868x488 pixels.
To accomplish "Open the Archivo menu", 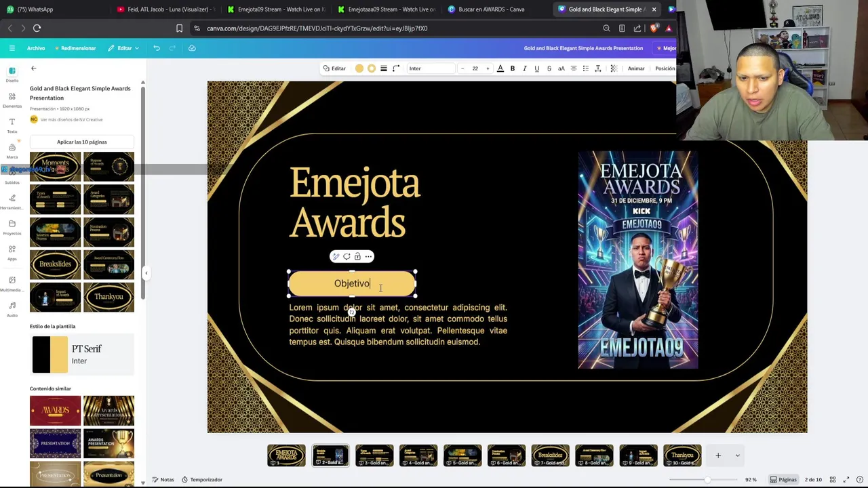I will pyautogui.click(x=36, y=48).
